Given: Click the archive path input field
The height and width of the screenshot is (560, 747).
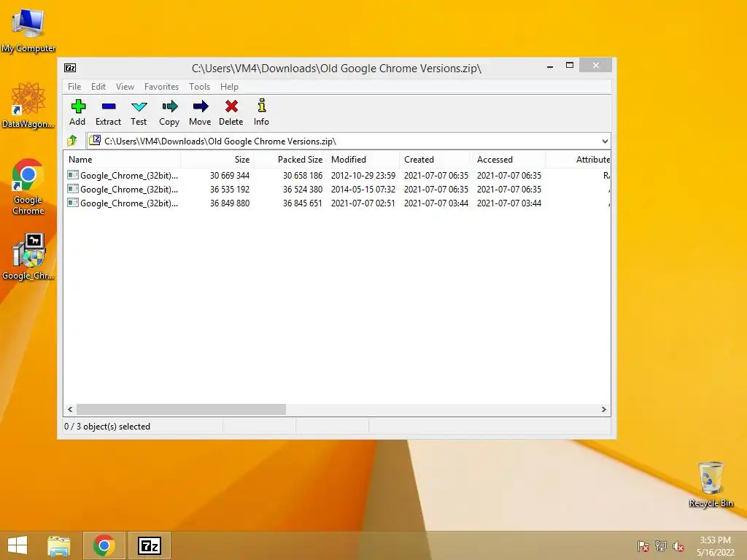Looking at the screenshot, I should pos(348,141).
